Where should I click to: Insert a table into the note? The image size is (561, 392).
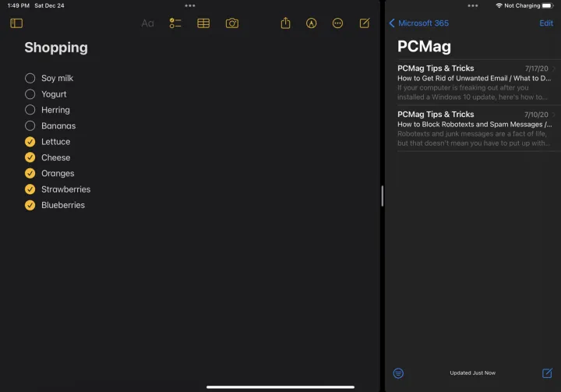[x=203, y=23]
